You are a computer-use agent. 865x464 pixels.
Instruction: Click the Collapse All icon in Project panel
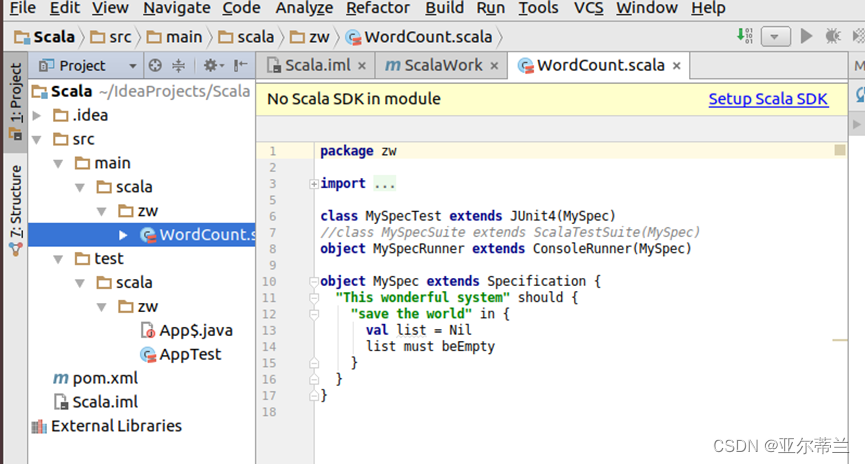click(x=178, y=66)
